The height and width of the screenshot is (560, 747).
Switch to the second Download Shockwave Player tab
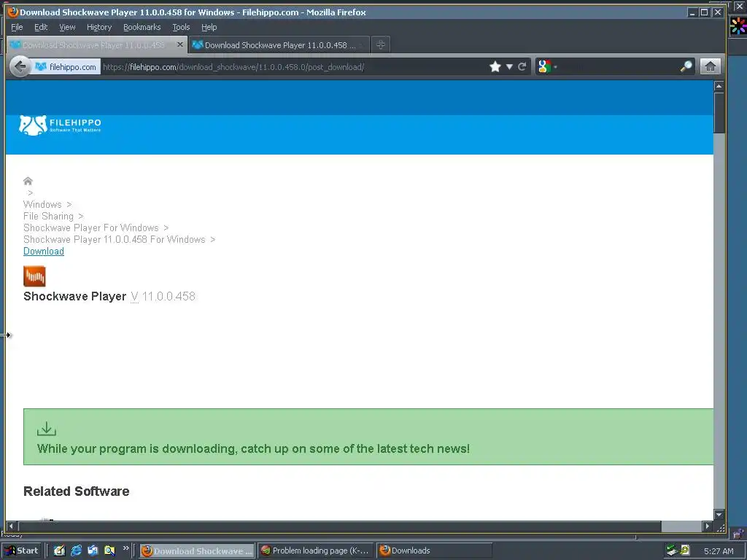pyautogui.click(x=279, y=45)
